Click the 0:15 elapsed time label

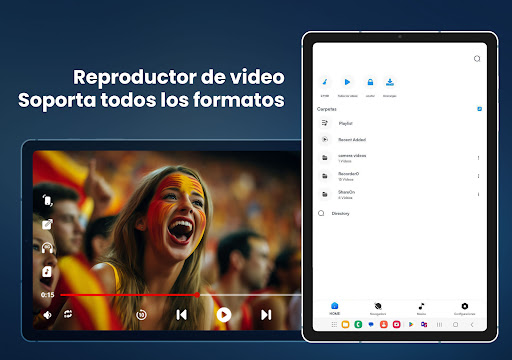pos(48,295)
